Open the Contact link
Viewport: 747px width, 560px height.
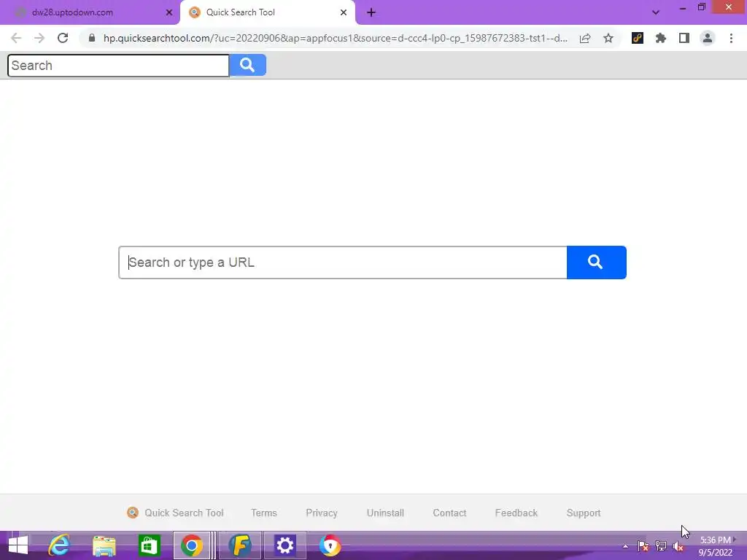coord(449,513)
